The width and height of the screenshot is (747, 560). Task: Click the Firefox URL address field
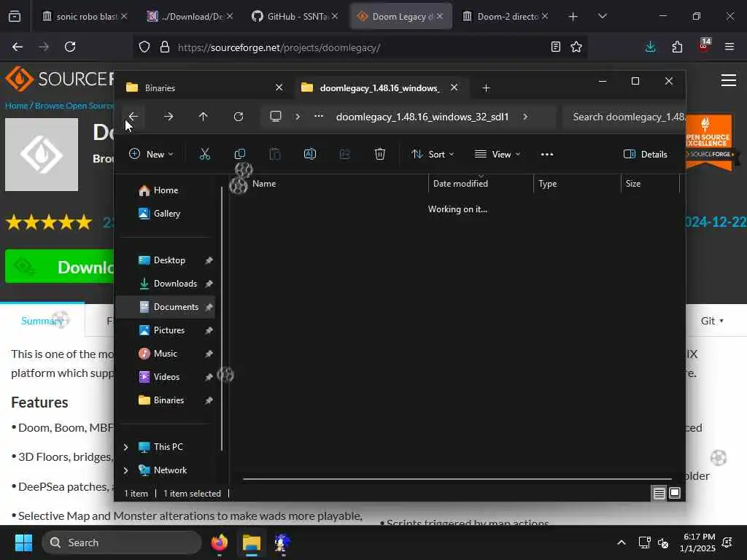click(361, 47)
